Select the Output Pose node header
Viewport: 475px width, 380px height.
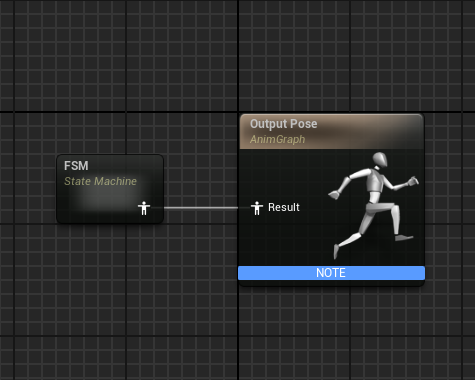pos(332,131)
